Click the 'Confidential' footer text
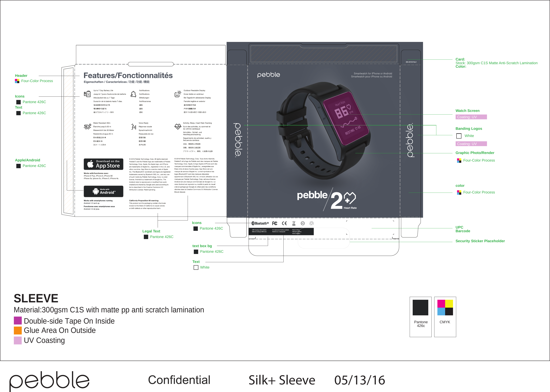Image resolution: width=550 pixels, height=392 pixels. pos(179,380)
